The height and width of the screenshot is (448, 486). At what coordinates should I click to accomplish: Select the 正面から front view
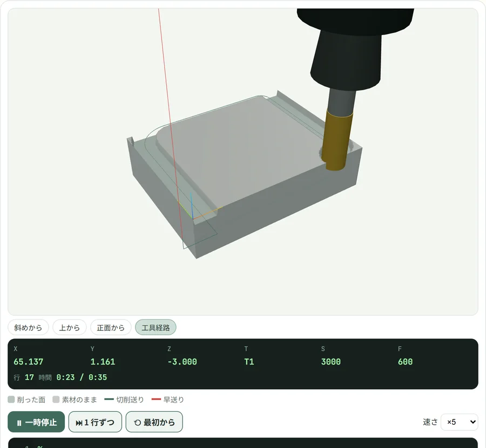tap(111, 328)
